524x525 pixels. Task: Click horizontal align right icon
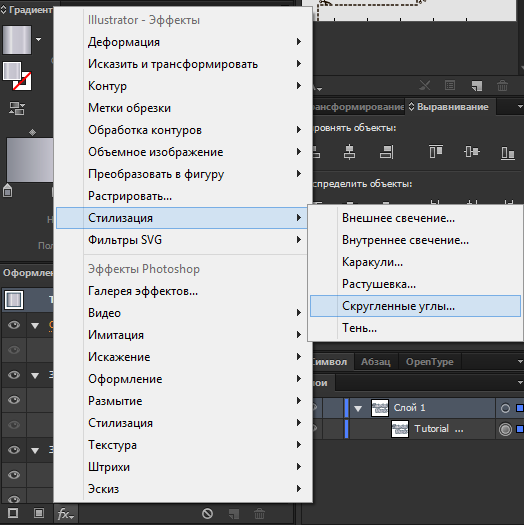coord(386,152)
